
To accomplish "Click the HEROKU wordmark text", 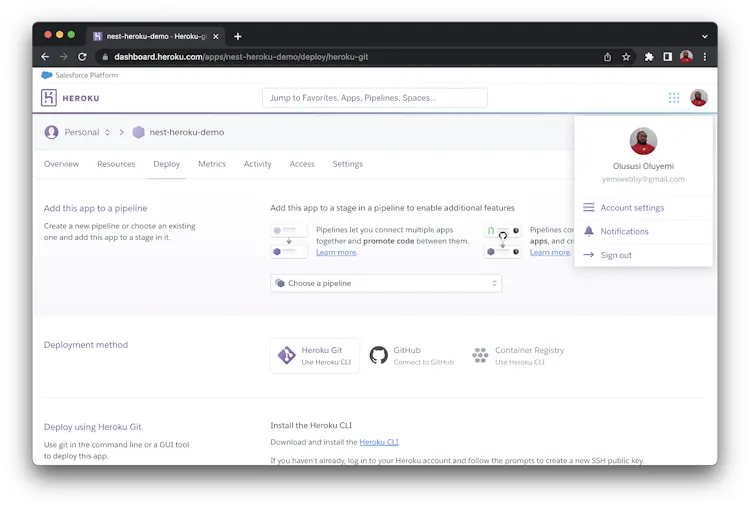I will coord(81,98).
